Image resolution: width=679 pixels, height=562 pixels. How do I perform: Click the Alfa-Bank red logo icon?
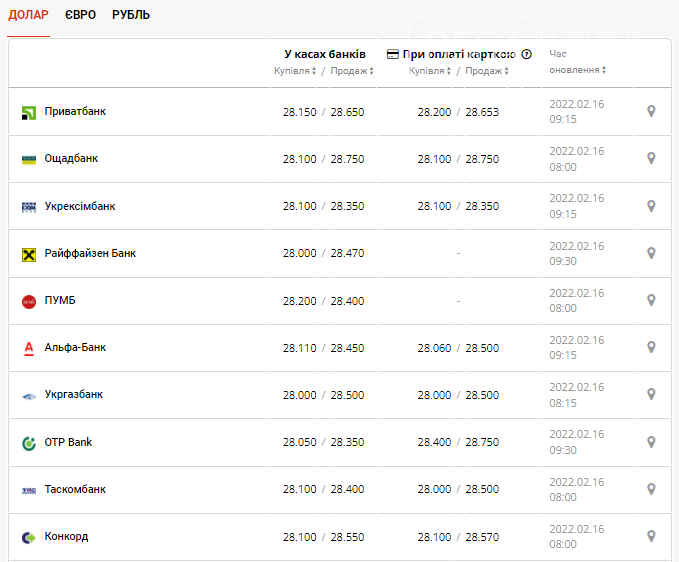[28, 348]
